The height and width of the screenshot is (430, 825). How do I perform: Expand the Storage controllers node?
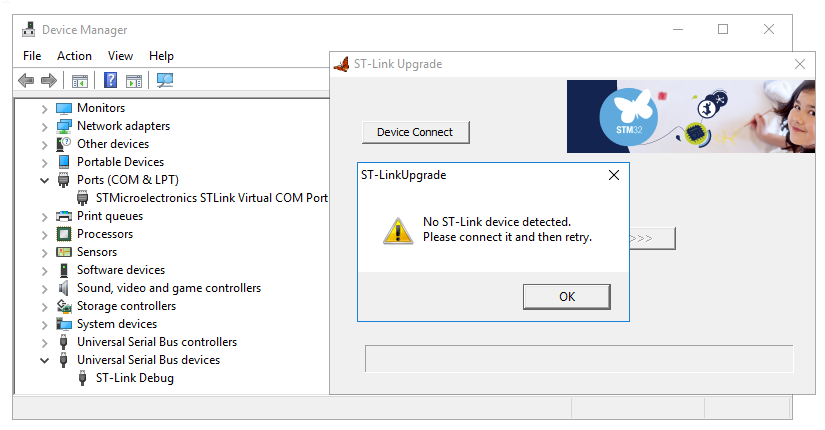[x=44, y=306]
